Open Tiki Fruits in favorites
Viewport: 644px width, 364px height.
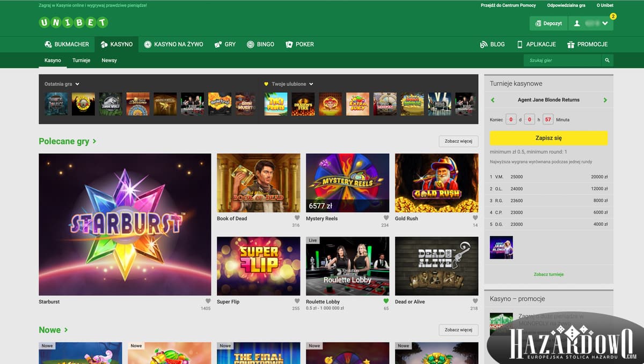(276, 104)
